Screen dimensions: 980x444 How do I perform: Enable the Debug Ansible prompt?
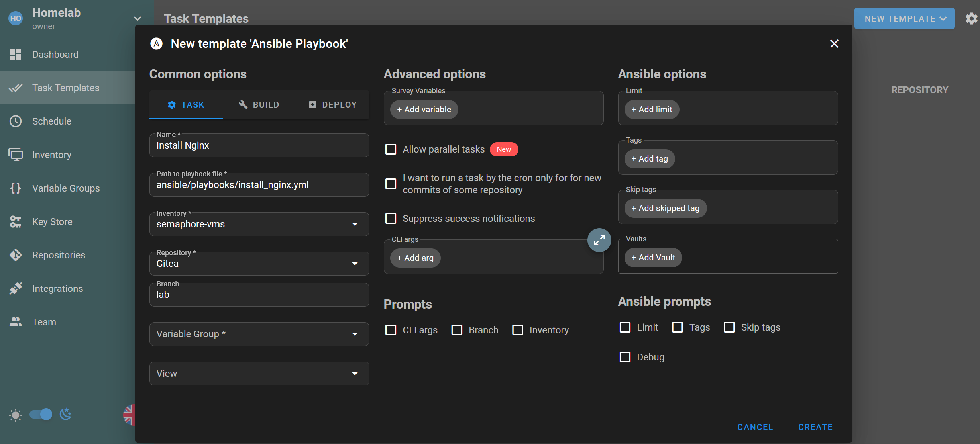point(625,357)
